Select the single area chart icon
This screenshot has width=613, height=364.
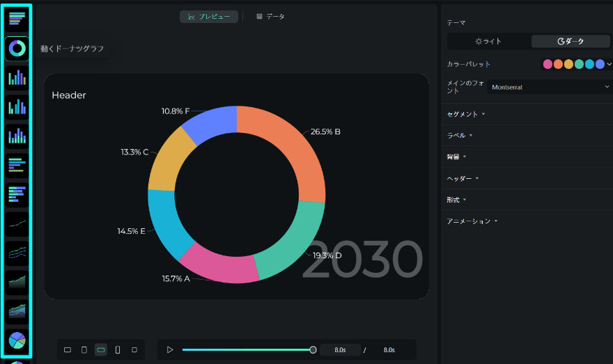pos(17,283)
